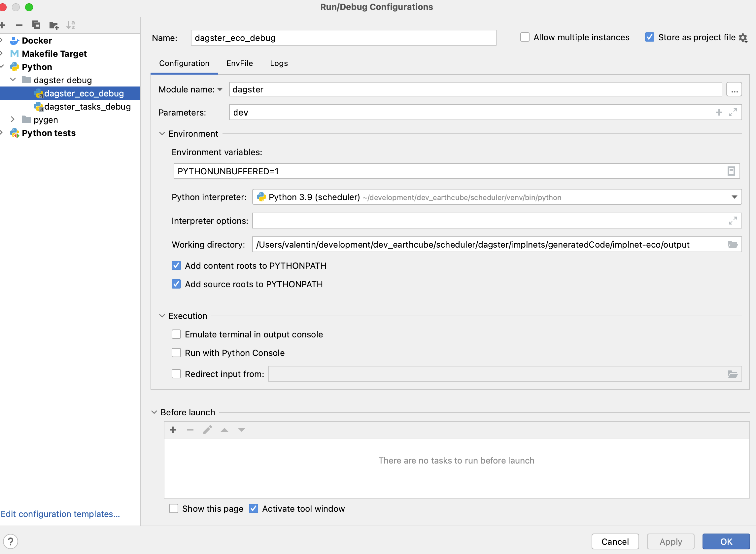Viewport: 756px width, 554px height.
Task: Edit before-launch task pencil icon
Action: coord(208,430)
